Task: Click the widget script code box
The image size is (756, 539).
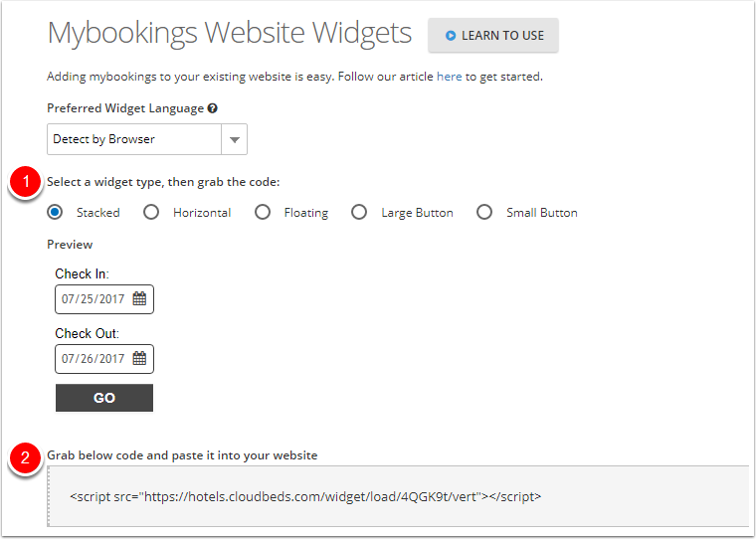Action: point(398,496)
